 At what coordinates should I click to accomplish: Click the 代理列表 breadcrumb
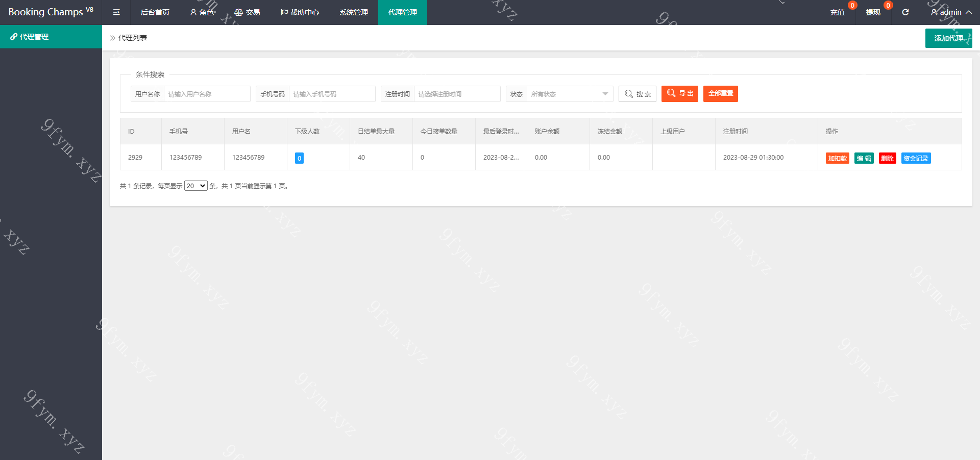(x=133, y=38)
